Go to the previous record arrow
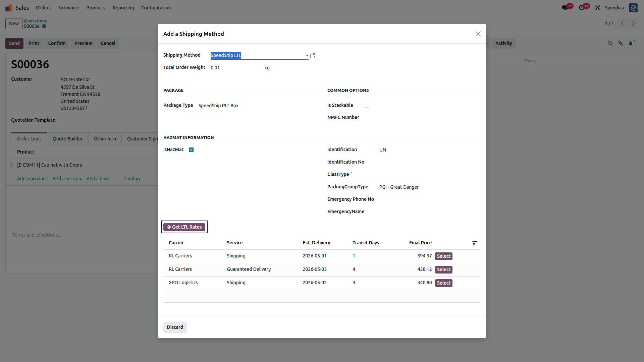Screen dimensions: 644x362 [x=622, y=23]
